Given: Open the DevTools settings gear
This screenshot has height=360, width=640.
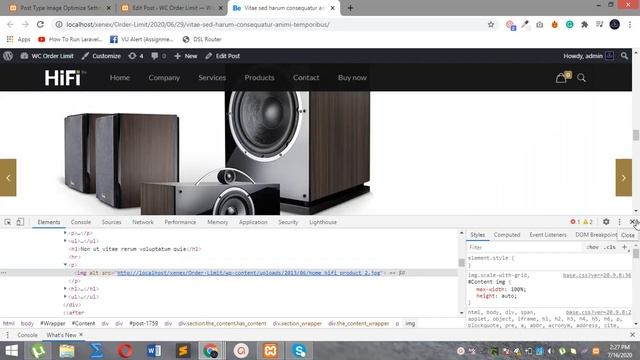Looking at the screenshot, I should click(x=606, y=222).
